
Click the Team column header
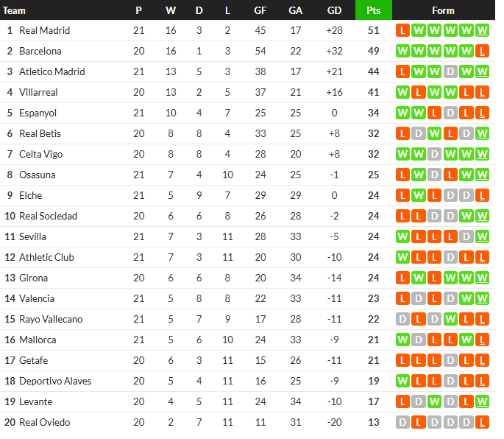coord(14,10)
